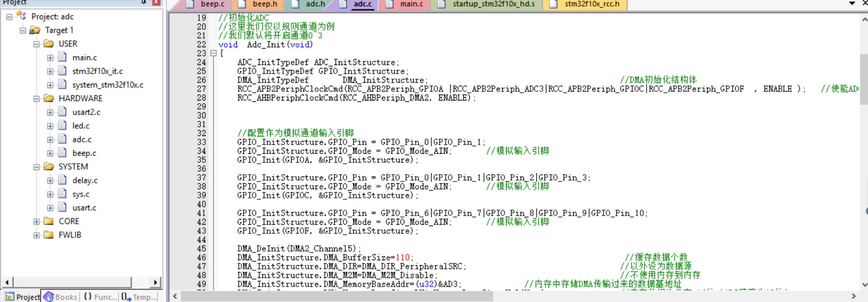Collapse the USER folder group
This screenshot has height=302, width=868.
pos(36,44)
